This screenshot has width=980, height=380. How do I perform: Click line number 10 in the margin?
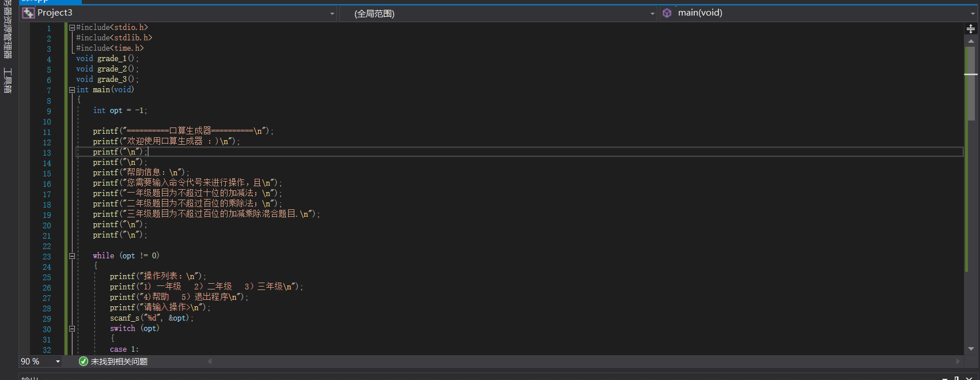(x=47, y=122)
